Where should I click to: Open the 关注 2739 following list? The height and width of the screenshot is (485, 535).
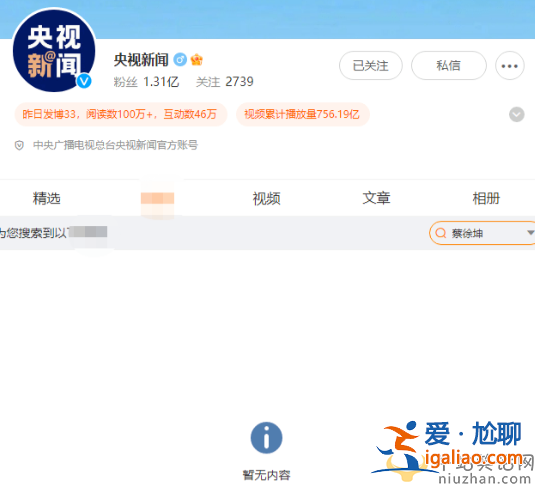[x=225, y=82]
